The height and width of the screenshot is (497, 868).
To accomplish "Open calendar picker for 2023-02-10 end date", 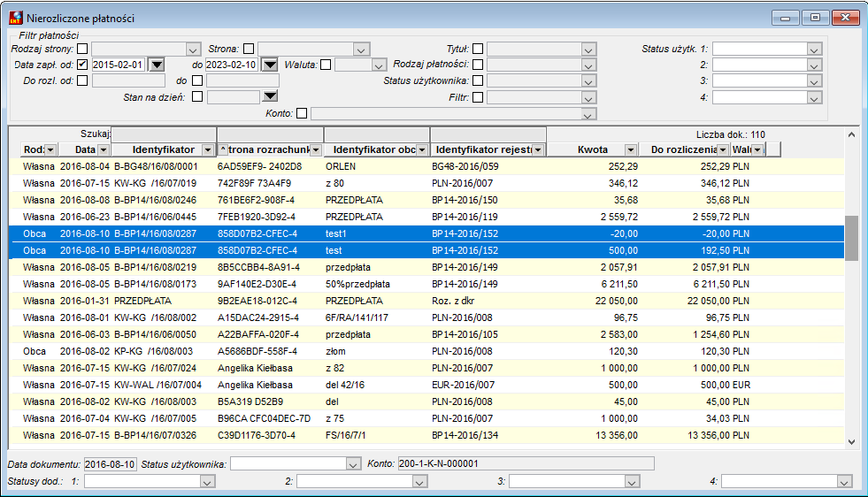I will tap(270, 65).
